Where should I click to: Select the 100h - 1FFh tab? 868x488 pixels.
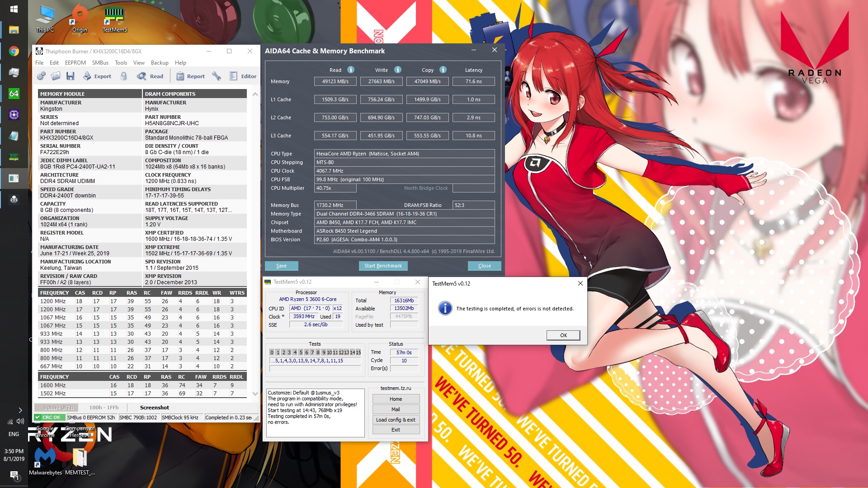[x=104, y=408]
